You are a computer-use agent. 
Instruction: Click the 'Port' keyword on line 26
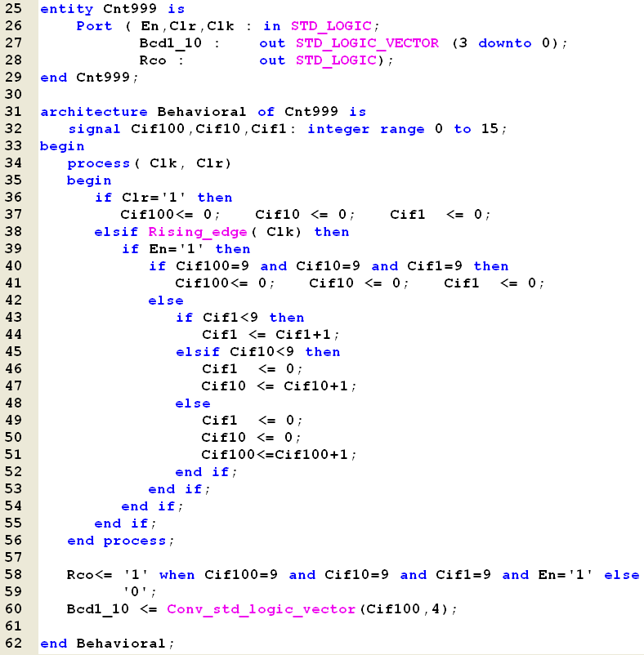pos(94,26)
